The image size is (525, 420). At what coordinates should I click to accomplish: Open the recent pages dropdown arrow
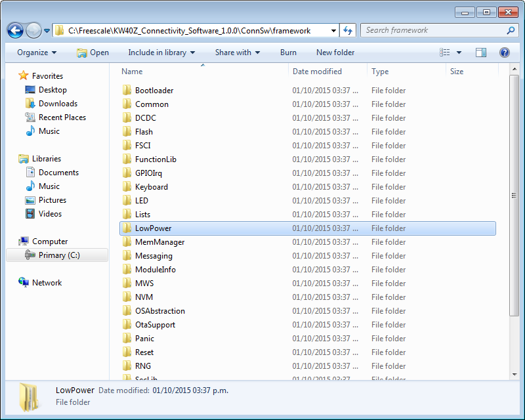(x=47, y=31)
